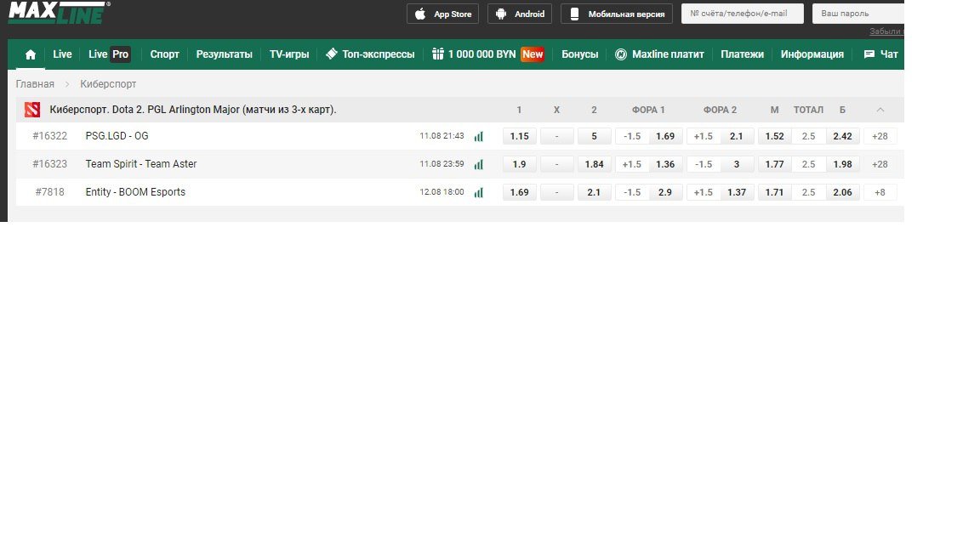Click the password input field
Viewport: 980px width, 551px height.
pyautogui.click(x=857, y=14)
